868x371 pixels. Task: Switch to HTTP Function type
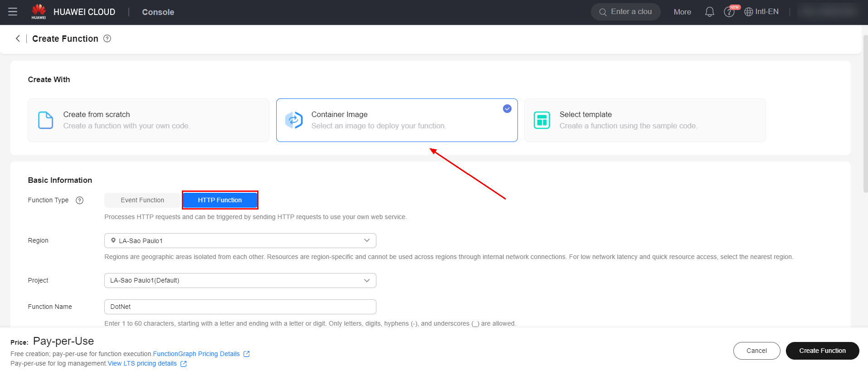tap(220, 200)
